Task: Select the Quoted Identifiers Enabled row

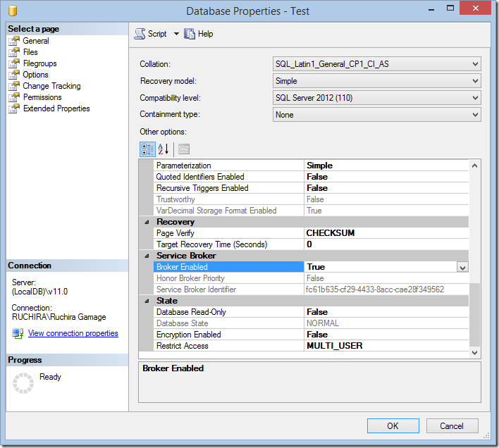Action: click(311, 177)
